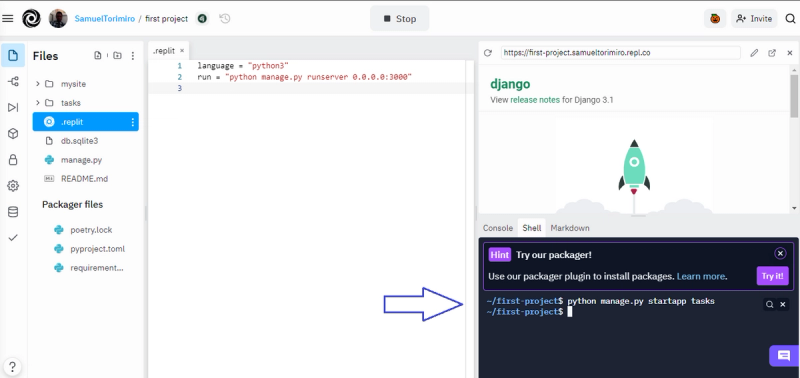Expand the mysite folder
The image size is (800, 378).
point(37,84)
